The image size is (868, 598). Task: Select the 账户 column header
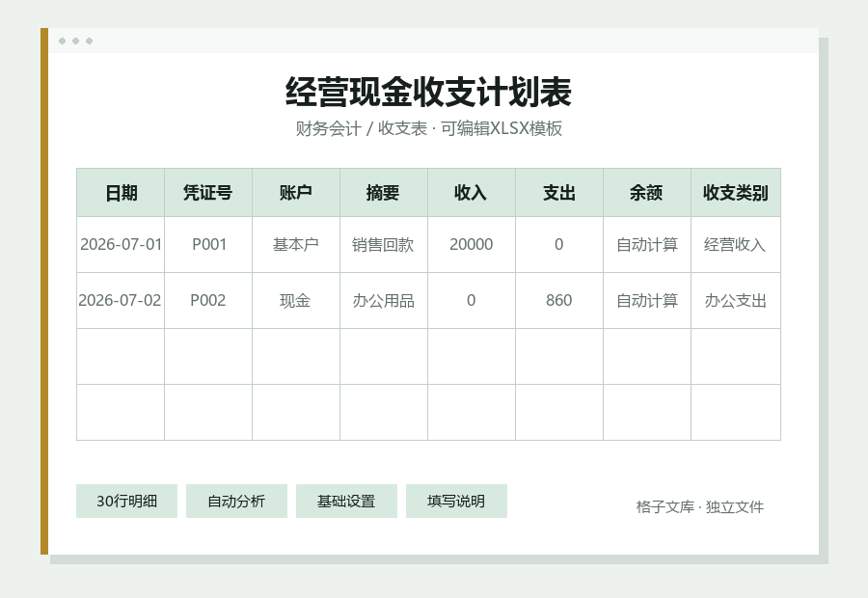pyautogui.click(x=296, y=193)
